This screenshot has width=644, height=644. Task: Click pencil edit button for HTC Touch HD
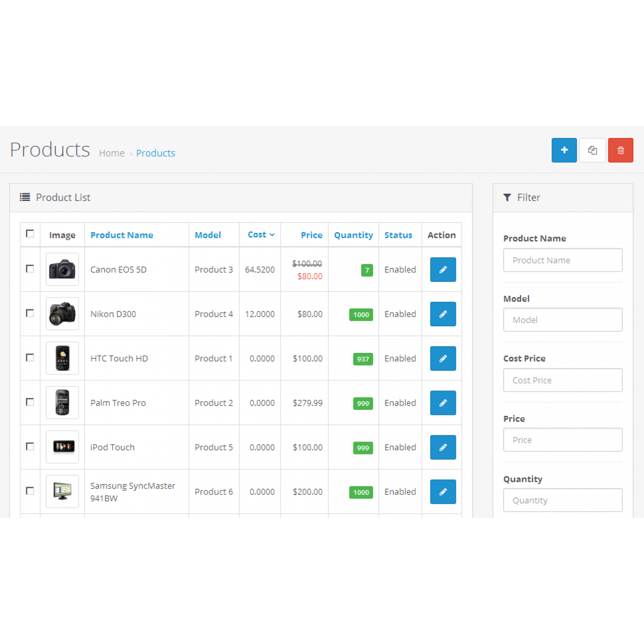coord(443,358)
